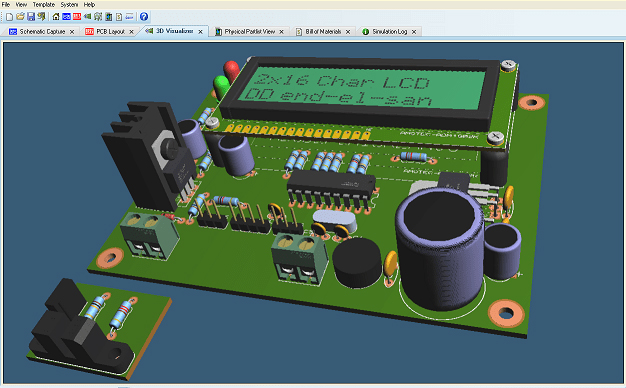Screen dimensions: 626x388
Task: Close the 3D Visualizer tab
Action: pos(200,32)
